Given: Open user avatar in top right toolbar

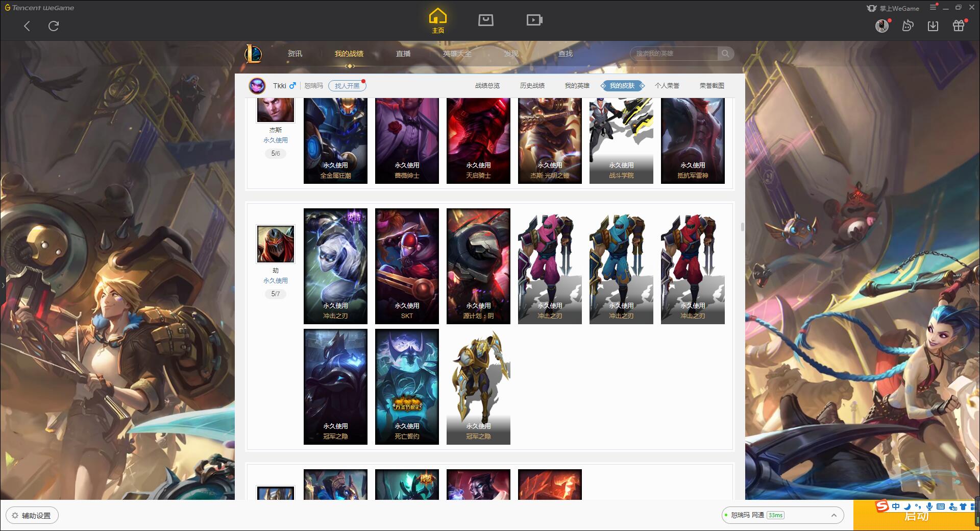Looking at the screenshot, I should point(882,26).
